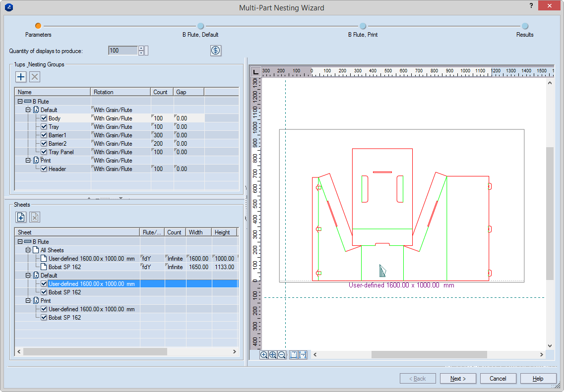This screenshot has width=564, height=392.
Task: Collapse the All Sheets tree node
Action: (28, 250)
